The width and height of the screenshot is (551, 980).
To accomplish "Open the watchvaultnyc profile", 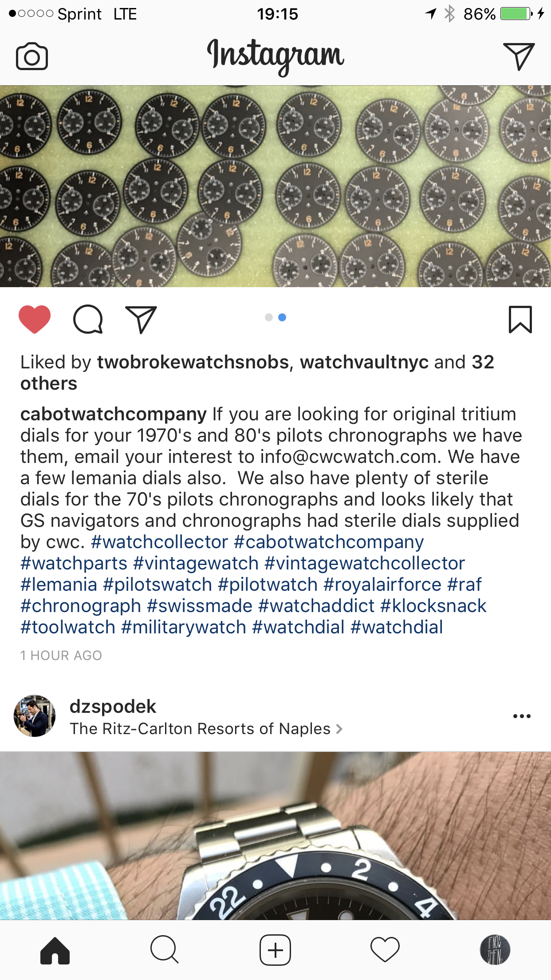I will click(x=364, y=362).
